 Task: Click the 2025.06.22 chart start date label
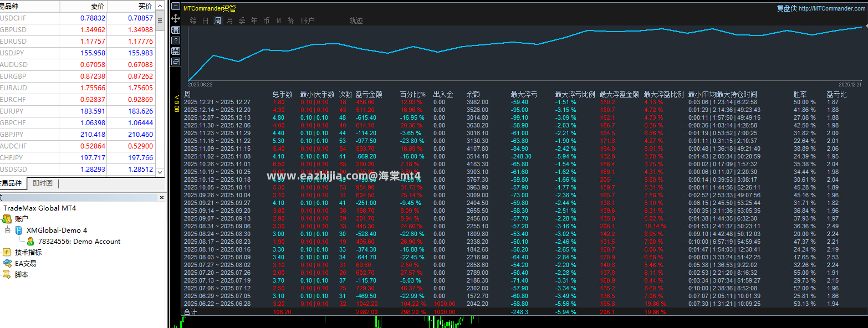200,84
